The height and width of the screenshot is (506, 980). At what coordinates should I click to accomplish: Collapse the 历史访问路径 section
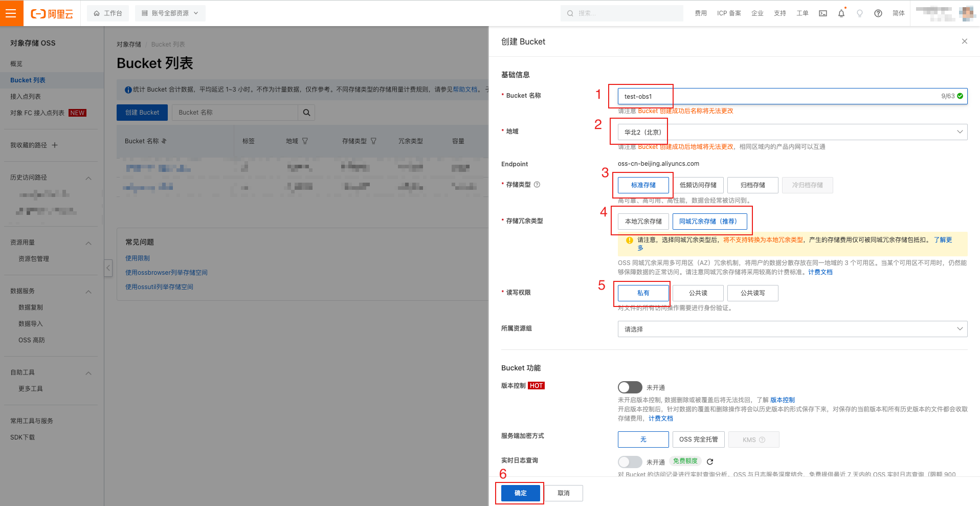point(88,178)
